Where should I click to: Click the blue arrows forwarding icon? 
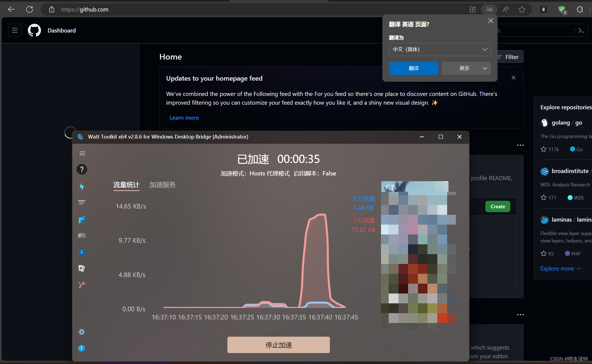pyautogui.click(x=82, y=219)
